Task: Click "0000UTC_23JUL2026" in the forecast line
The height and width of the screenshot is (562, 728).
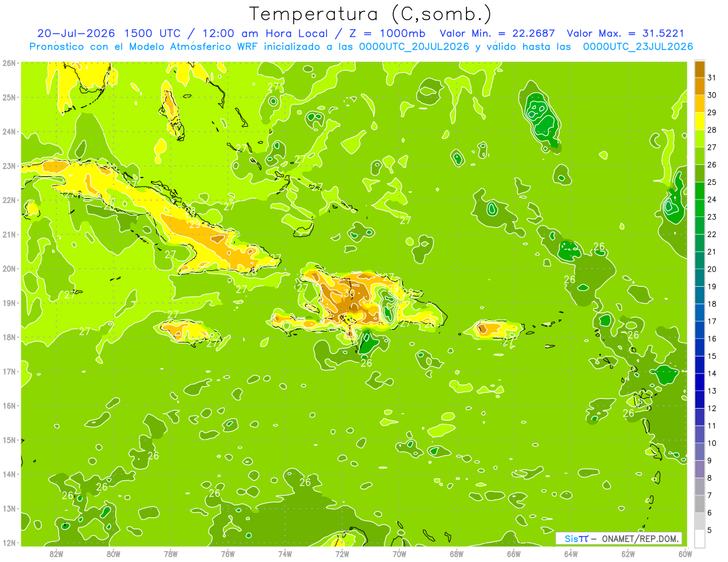Action: click(x=638, y=47)
